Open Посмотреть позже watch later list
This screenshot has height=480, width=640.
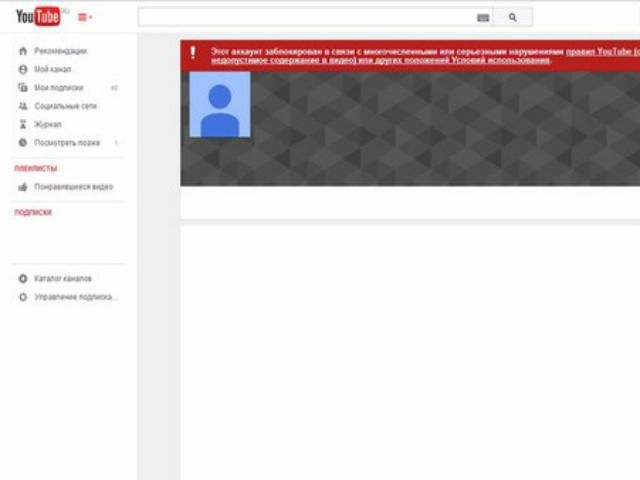[x=67, y=143]
